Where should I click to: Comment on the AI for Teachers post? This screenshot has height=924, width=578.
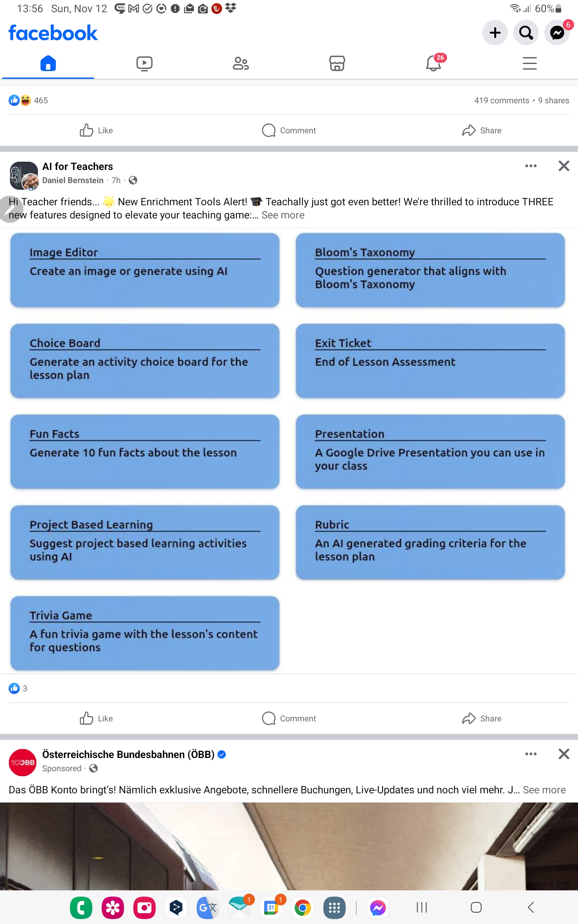coord(289,718)
